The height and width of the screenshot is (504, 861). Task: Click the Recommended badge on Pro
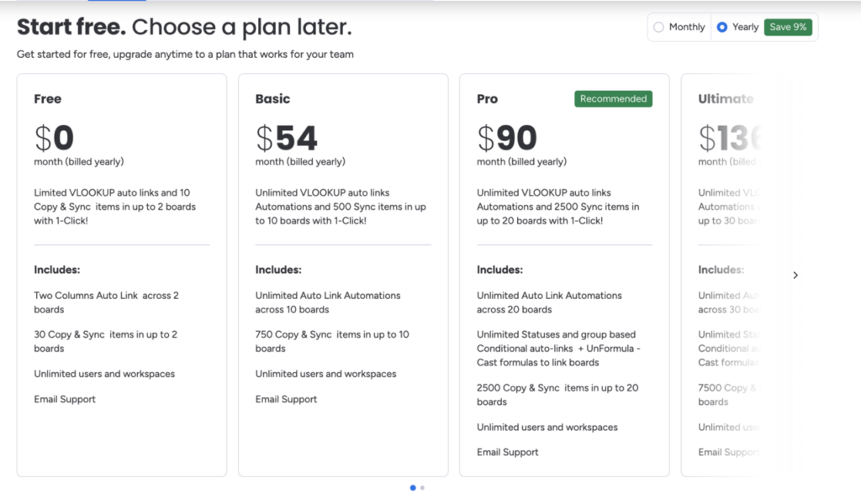pyautogui.click(x=613, y=99)
